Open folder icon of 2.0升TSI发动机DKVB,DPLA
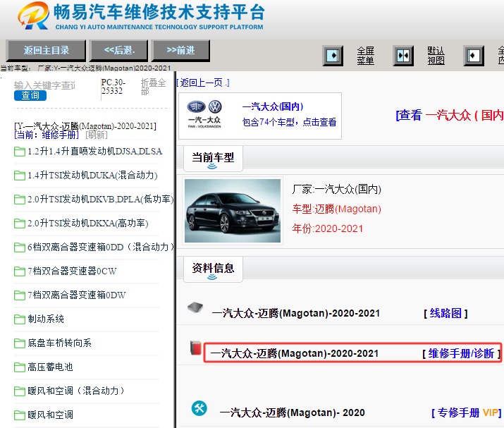504x428 pixels. click(20, 200)
